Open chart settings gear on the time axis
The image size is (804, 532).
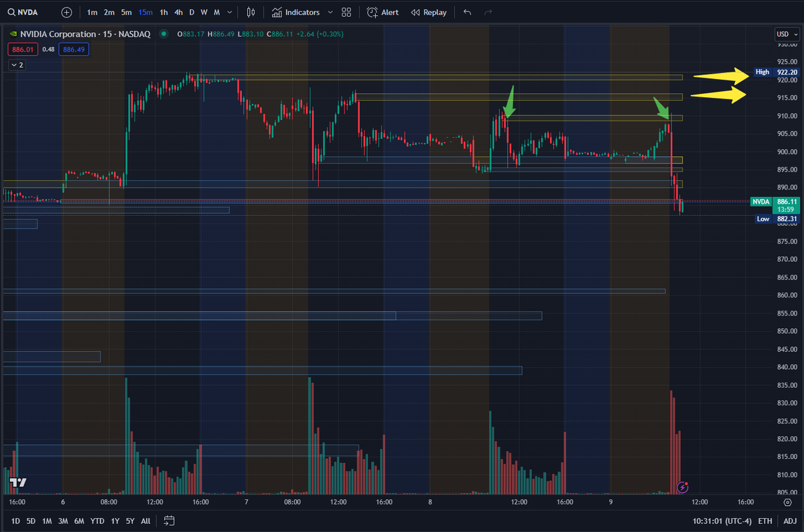(787, 501)
